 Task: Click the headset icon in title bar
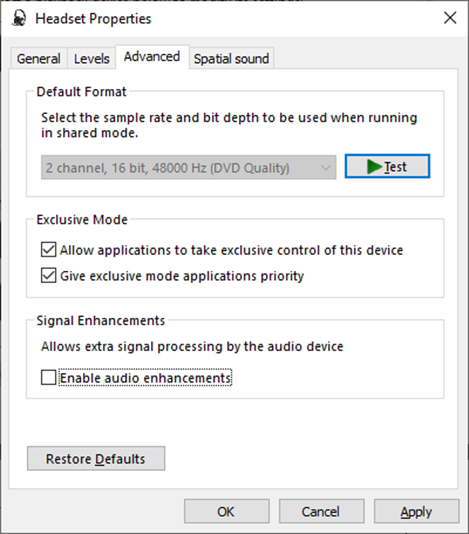(19, 18)
